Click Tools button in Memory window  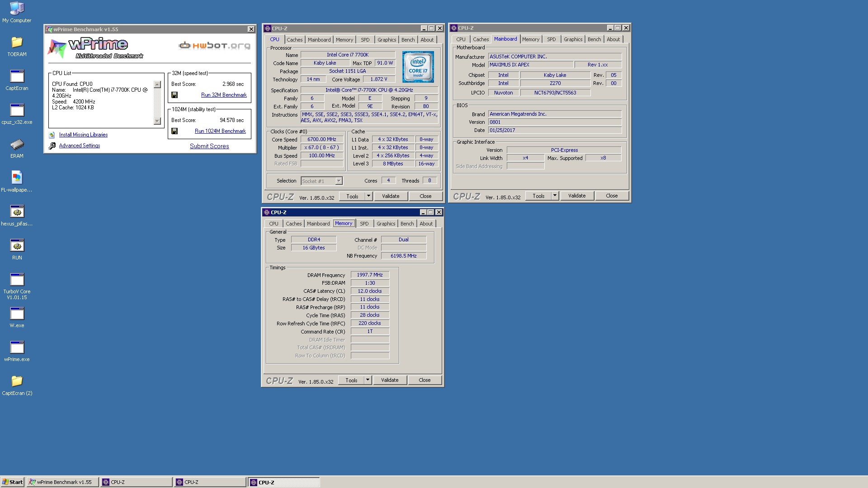[351, 380]
